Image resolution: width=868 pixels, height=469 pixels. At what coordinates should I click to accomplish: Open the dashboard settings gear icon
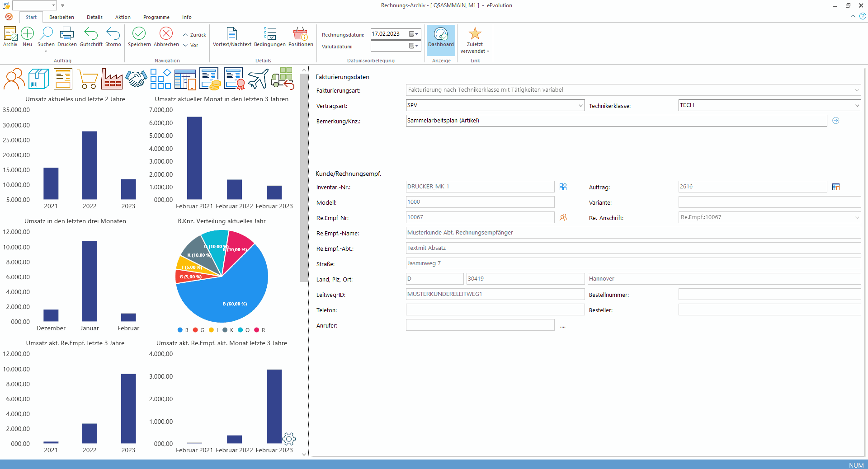pos(289,438)
